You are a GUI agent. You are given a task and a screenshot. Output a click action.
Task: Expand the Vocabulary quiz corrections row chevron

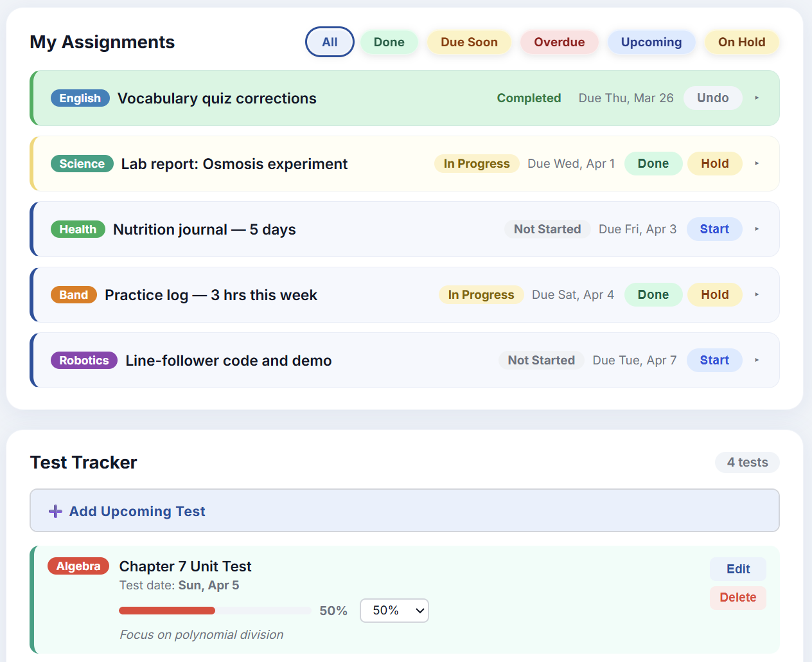click(757, 98)
